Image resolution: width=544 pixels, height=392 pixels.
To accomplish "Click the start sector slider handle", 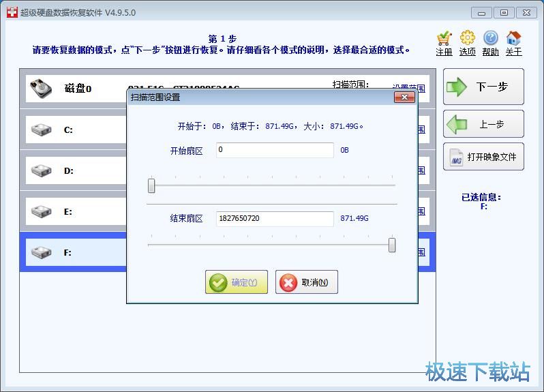I will [151, 185].
